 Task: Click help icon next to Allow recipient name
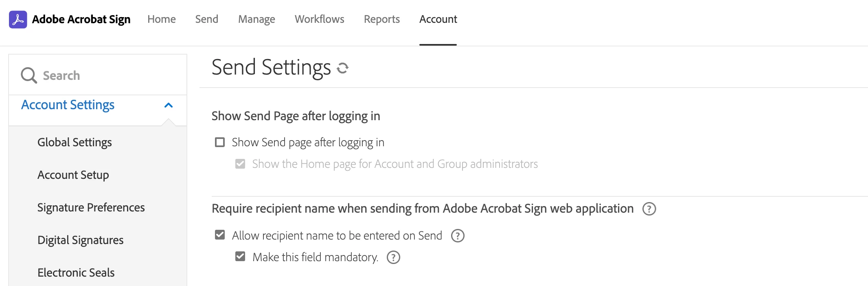pyautogui.click(x=458, y=236)
